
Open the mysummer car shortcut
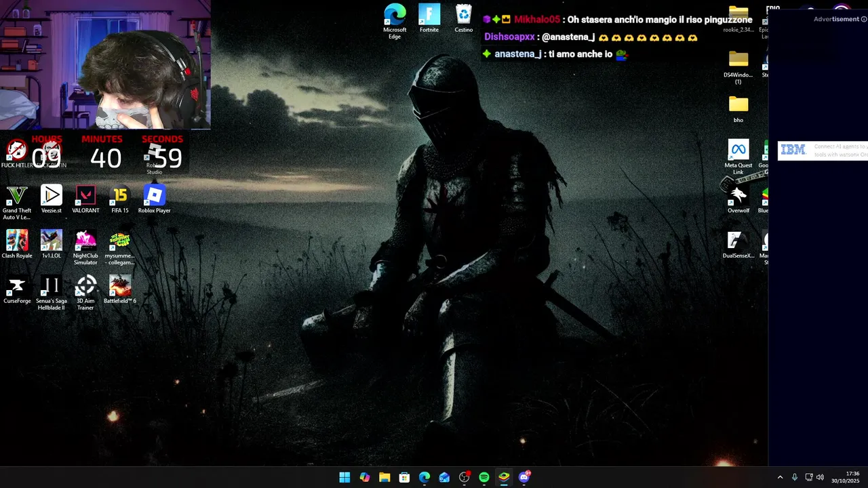(120, 247)
